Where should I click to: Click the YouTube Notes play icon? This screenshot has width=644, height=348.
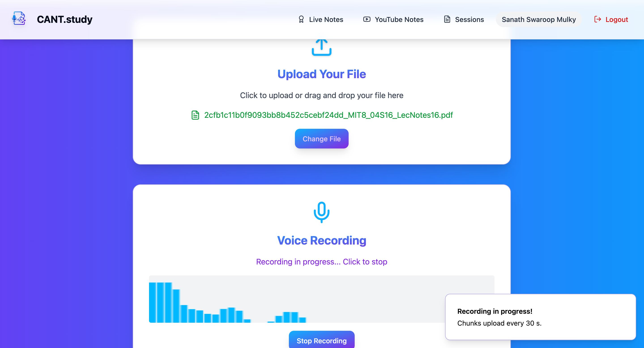(x=367, y=19)
